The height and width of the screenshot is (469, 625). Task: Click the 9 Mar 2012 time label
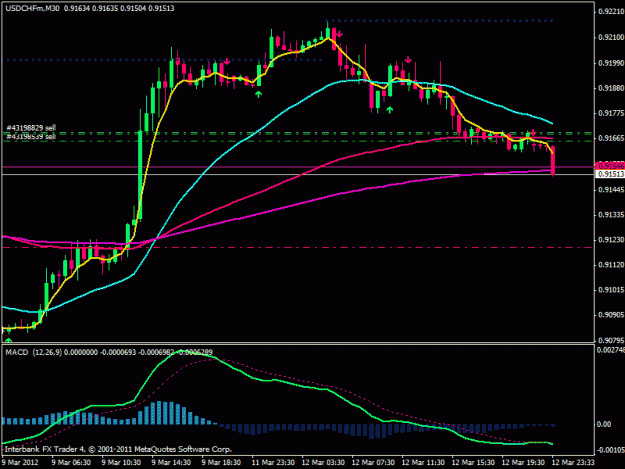click(x=20, y=462)
